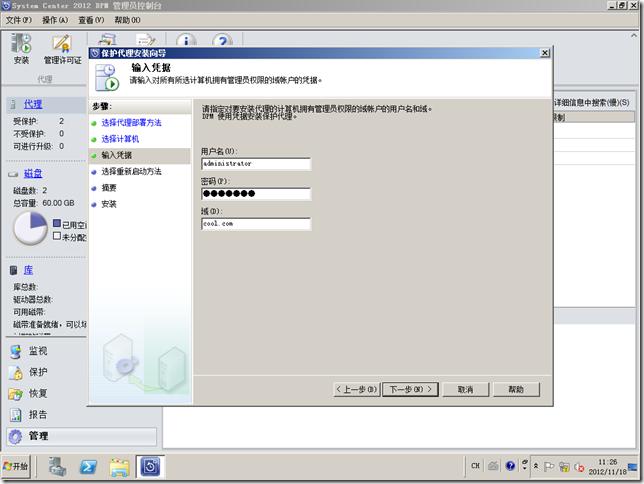Collapse the ribbon with the arrow
Viewport: 644px width, 484px height.
633,36
